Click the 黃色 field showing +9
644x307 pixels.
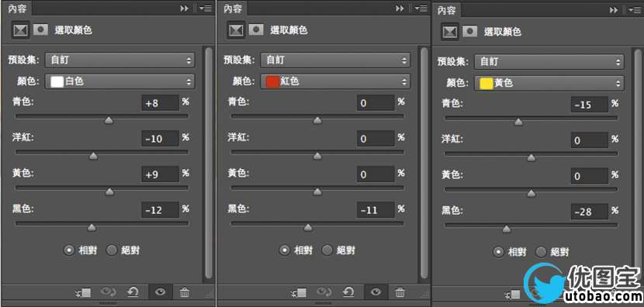click(x=160, y=174)
